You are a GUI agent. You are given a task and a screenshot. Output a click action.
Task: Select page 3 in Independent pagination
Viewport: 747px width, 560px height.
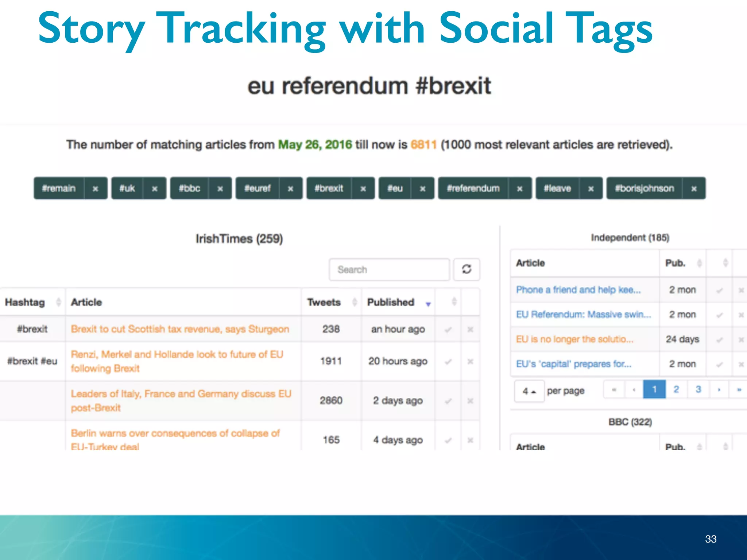pyautogui.click(x=698, y=390)
